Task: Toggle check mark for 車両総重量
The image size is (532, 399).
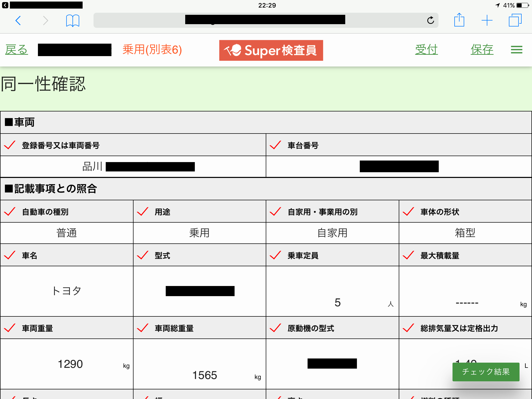Action: (143, 328)
